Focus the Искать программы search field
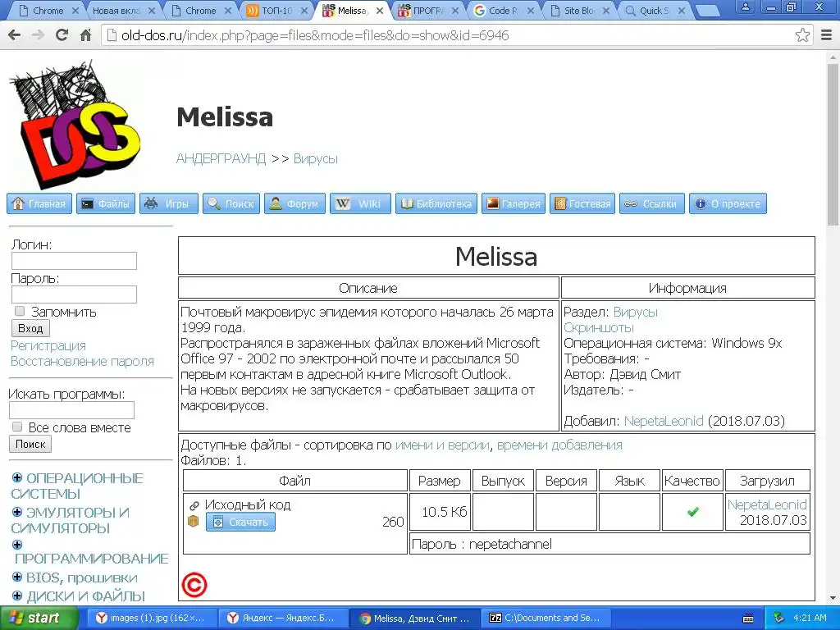 72,410
